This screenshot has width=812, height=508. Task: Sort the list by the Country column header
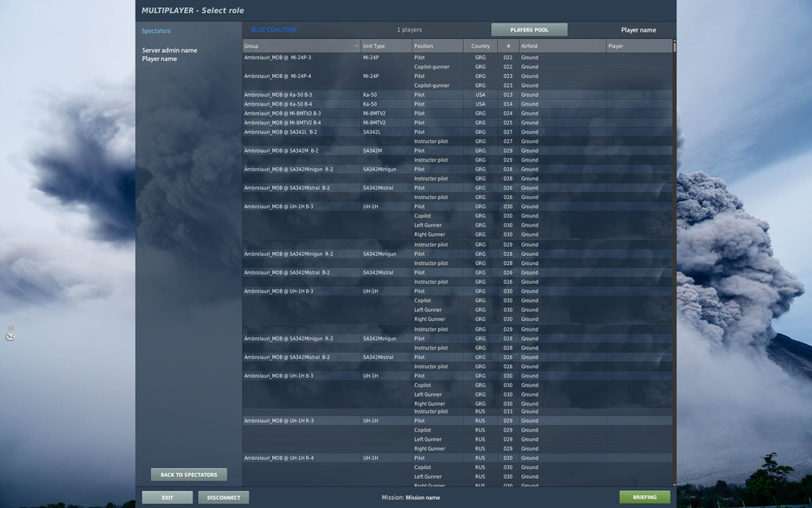pos(479,46)
